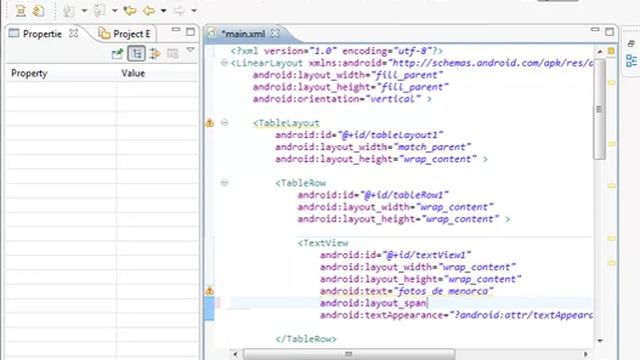The image size is (640, 360).
Task: Close the Properties view tab
Action: 73,33
